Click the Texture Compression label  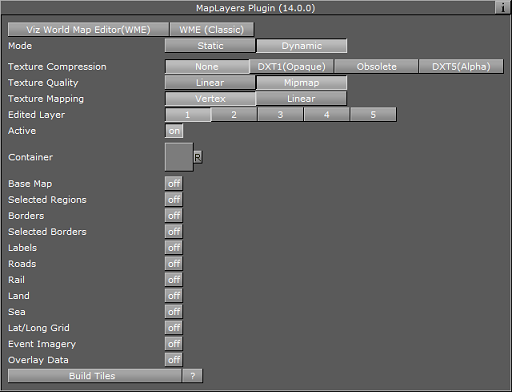point(57,67)
